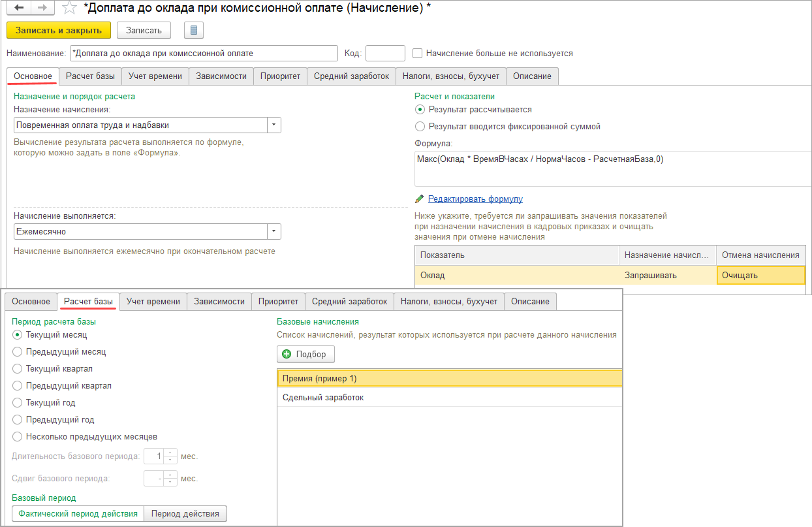Expand the 'Назначение начисления' dropdown
Image resolution: width=812 pixels, height=527 pixels.
click(x=274, y=125)
